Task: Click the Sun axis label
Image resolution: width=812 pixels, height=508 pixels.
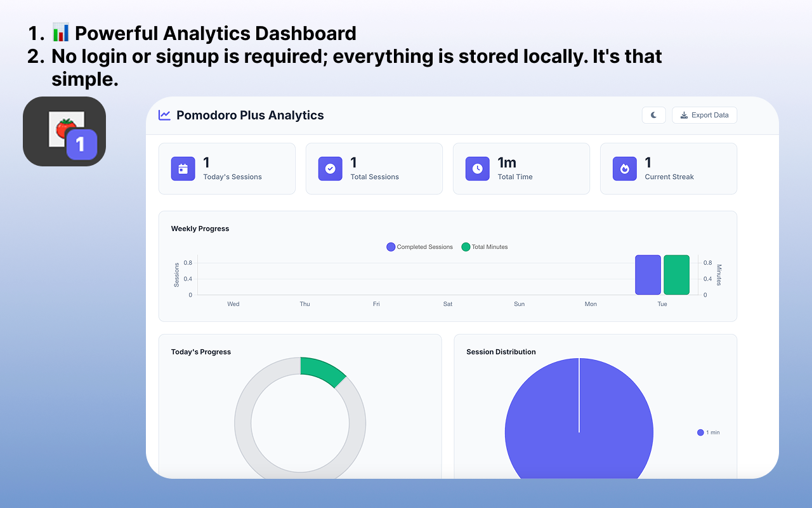Action: [x=520, y=304]
